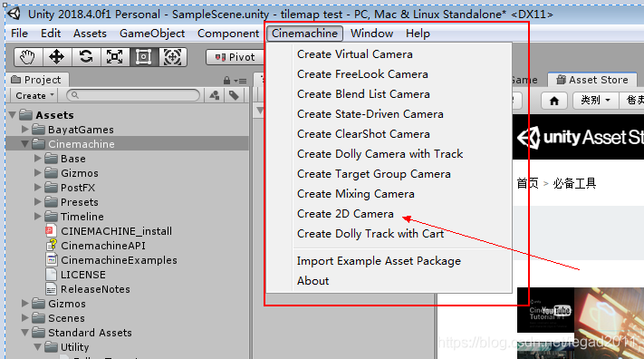The width and height of the screenshot is (644, 359).
Task: Collapse the Assets root folder
Action: point(13,115)
